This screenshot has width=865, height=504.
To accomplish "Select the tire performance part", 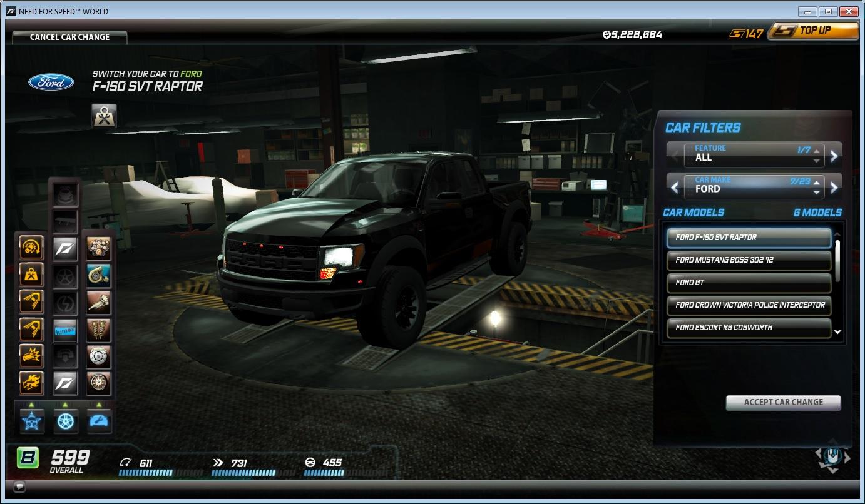I will (x=99, y=382).
